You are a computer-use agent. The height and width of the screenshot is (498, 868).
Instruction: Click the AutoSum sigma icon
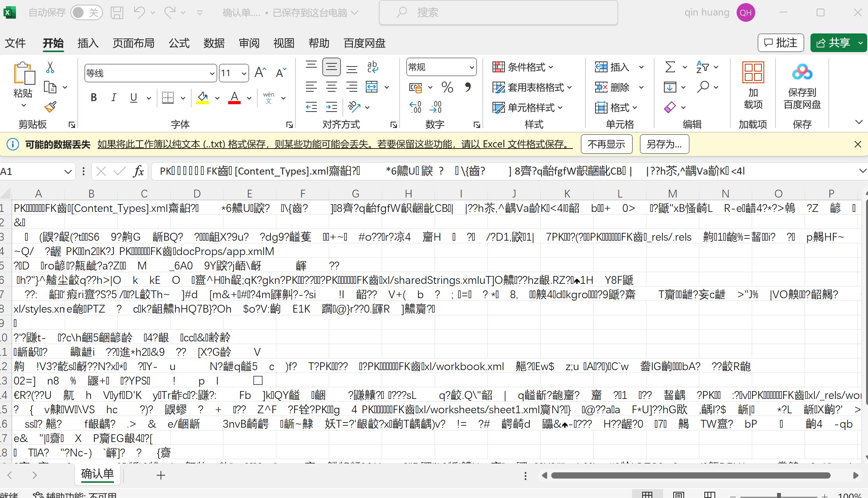click(670, 67)
